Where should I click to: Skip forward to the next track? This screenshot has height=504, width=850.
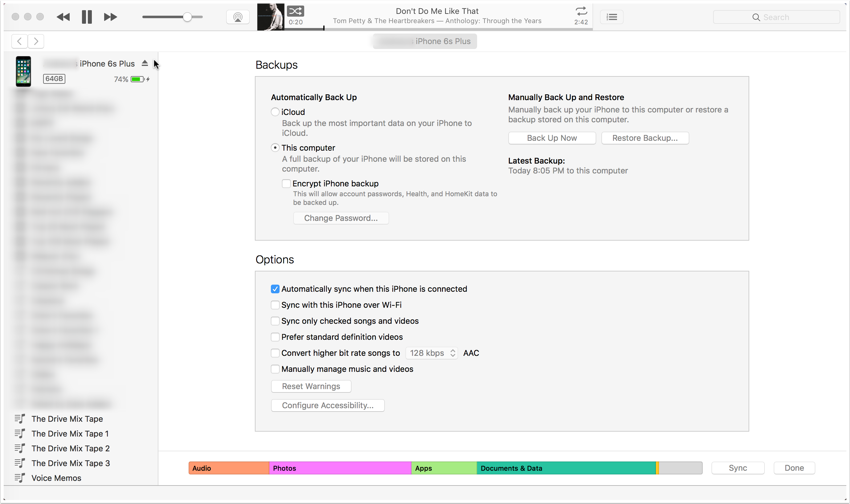[x=110, y=17]
